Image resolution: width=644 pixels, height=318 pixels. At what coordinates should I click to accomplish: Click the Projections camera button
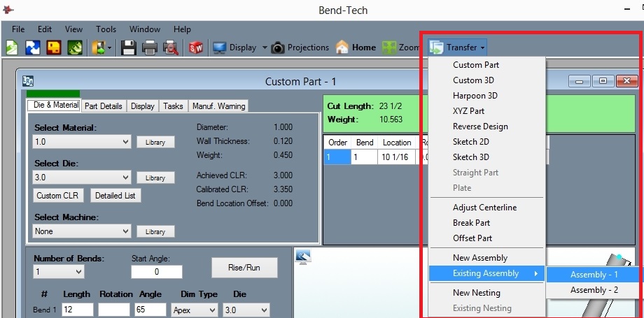point(300,48)
